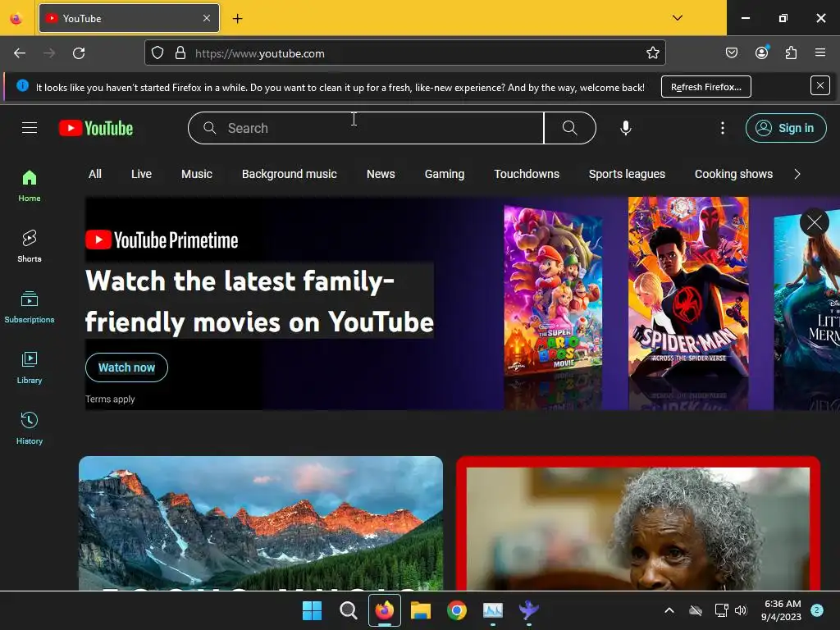840x630 pixels.
Task: Bookmark this page with star icon
Action: click(652, 53)
